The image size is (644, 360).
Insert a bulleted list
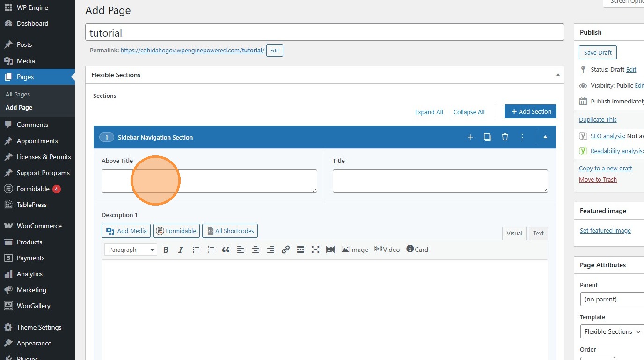click(196, 250)
